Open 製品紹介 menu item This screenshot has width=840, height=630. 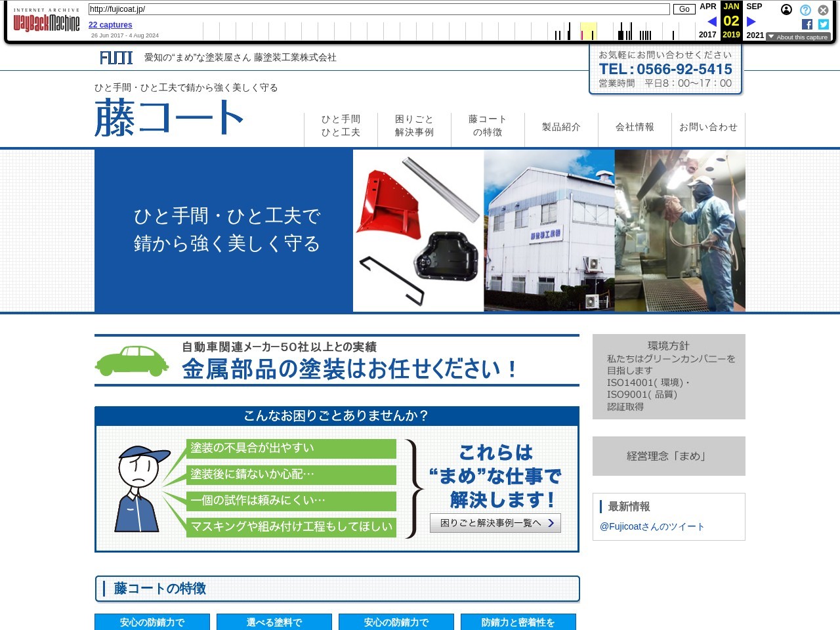coord(561,127)
